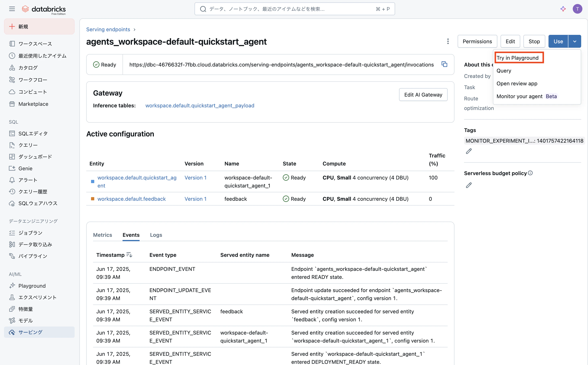Viewport: 588px width, 365px height.
Task: Click the quickstart_agent Ready state
Action: (x=294, y=178)
